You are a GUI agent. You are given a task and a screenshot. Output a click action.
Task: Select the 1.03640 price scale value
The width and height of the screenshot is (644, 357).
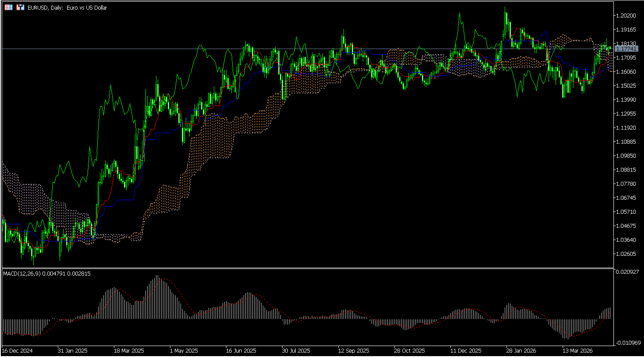(626, 240)
